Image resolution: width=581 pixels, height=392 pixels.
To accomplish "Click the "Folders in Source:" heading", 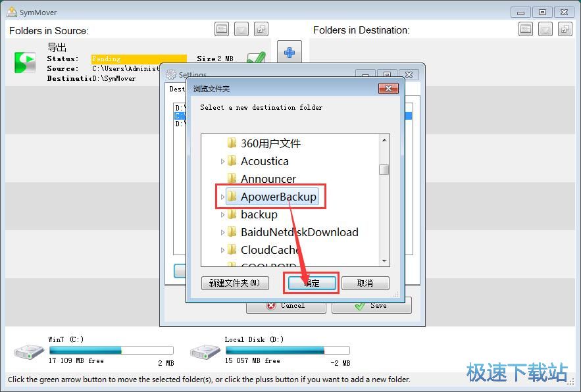I will pos(49,31).
